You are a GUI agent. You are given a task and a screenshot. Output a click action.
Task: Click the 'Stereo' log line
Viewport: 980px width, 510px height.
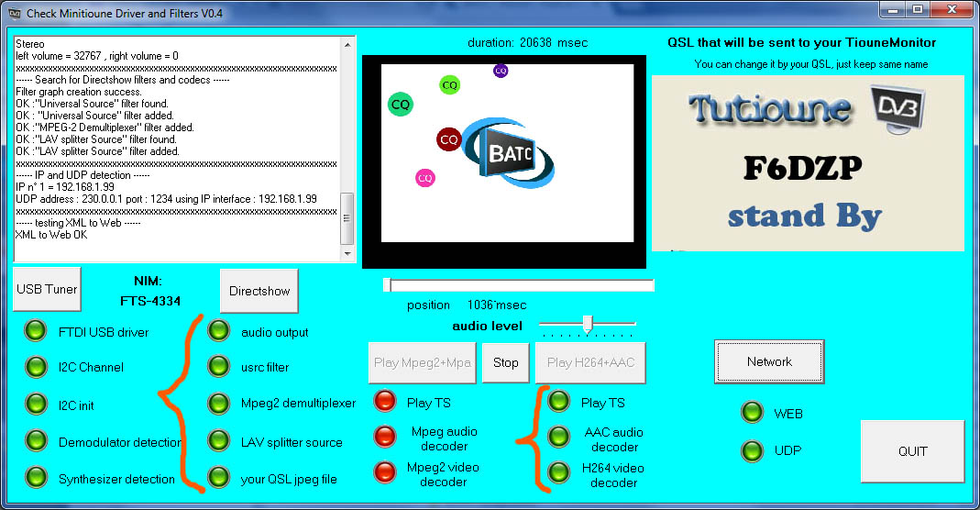pos(30,44)
